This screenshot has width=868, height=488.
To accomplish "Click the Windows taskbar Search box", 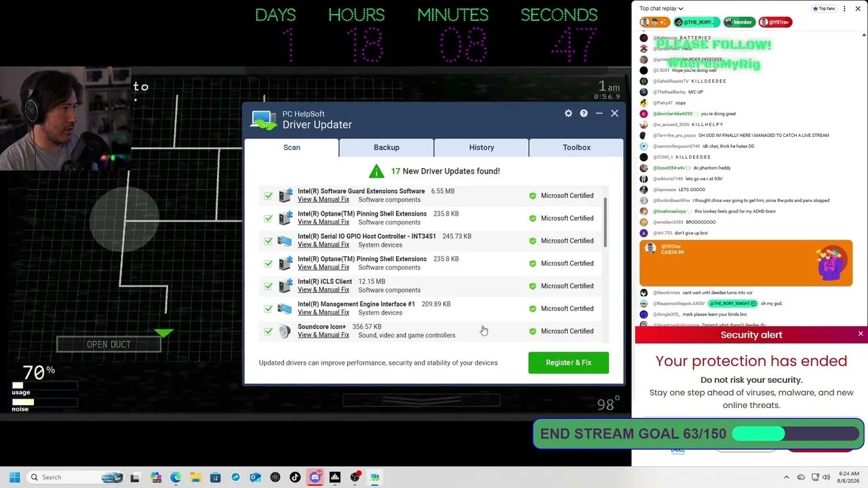I will 75,477.
